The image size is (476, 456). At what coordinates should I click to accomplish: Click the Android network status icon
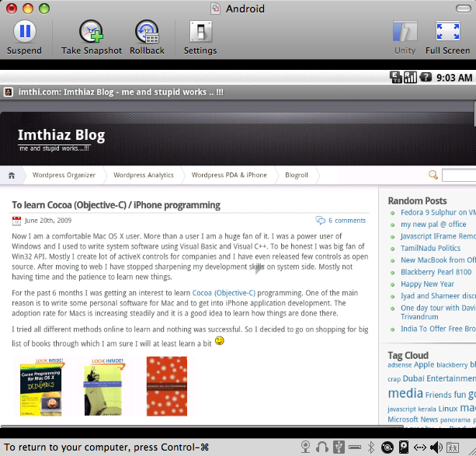396,78
